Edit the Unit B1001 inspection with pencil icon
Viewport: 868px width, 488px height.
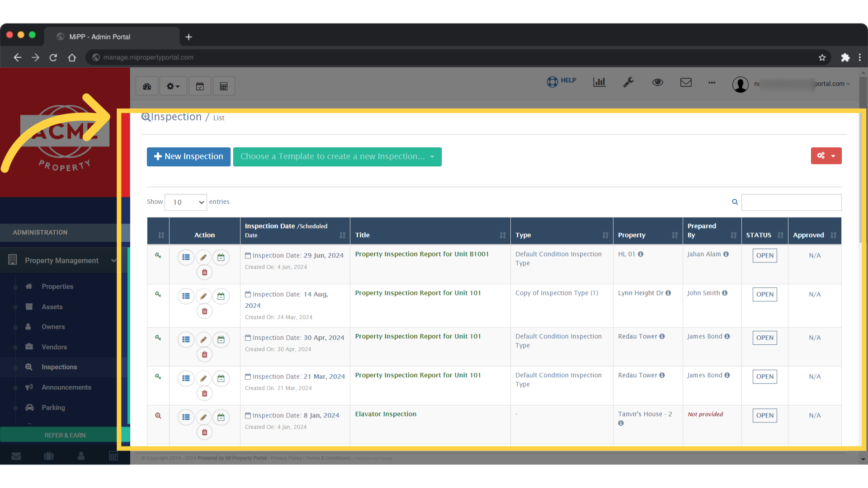203,258
